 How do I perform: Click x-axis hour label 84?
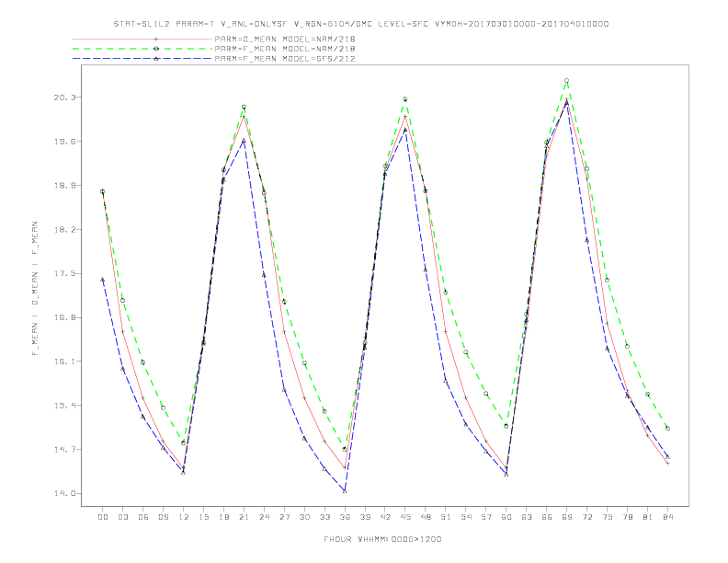pos(668,517)
